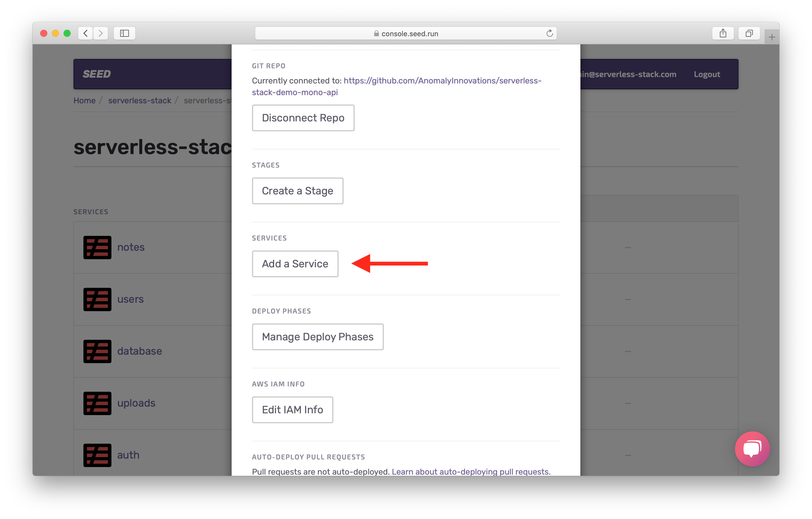The width and height of the screenshot is (812, 519).
Task: Open Learn about auto-deploying pull requests link
Action: (471, 471)
